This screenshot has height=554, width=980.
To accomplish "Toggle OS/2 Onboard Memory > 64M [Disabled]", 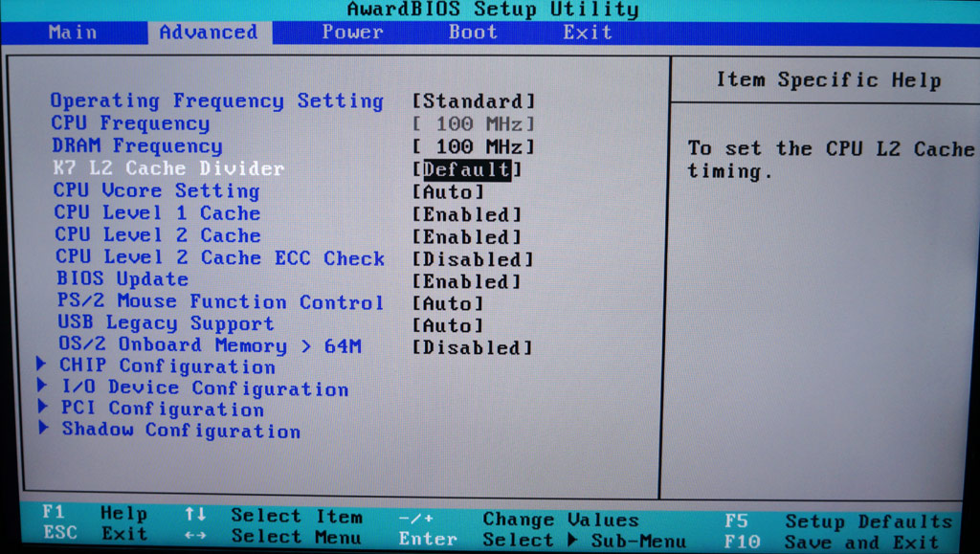I will [x=473, y=347].
